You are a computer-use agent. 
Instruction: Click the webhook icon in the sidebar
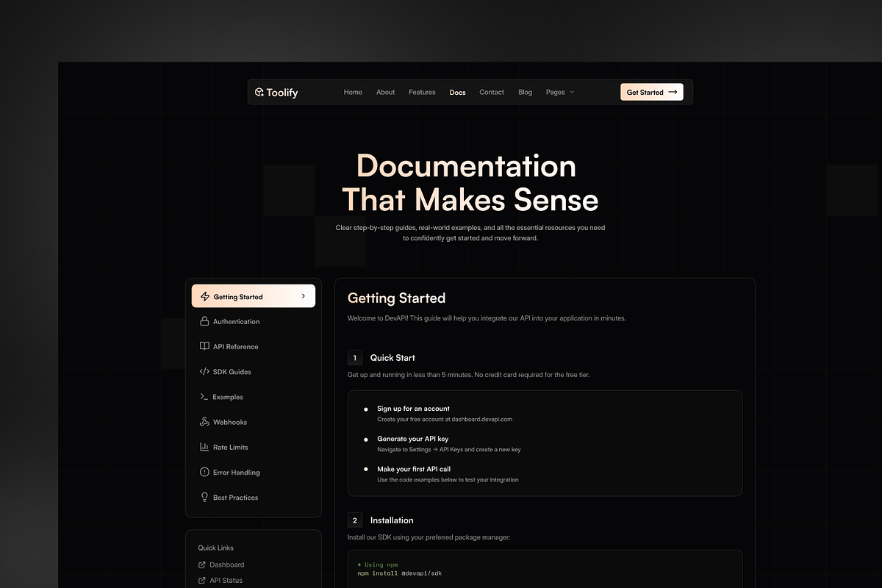pyautogui.click(x=205, y=422)
